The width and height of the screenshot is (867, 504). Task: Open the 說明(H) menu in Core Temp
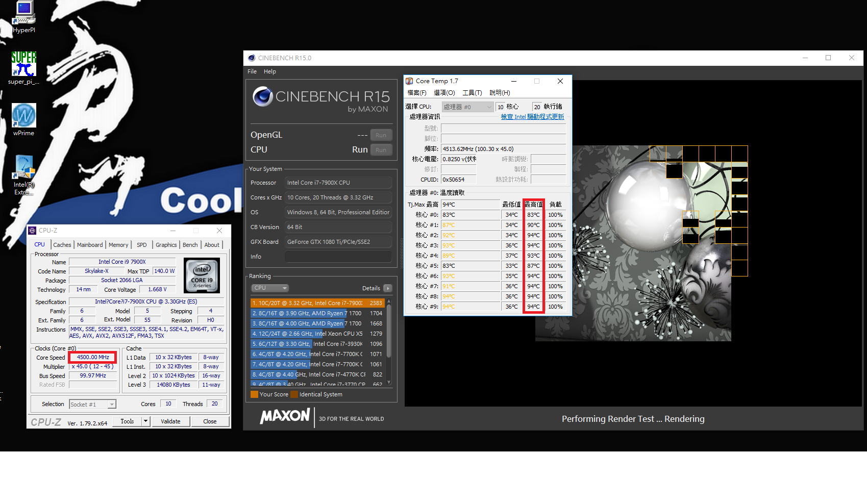tap(500, 93)
